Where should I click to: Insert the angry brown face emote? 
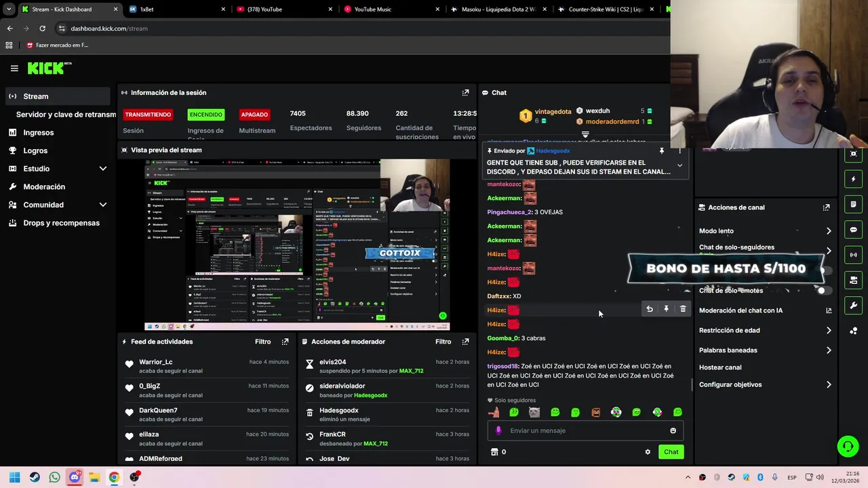[595, 412]
